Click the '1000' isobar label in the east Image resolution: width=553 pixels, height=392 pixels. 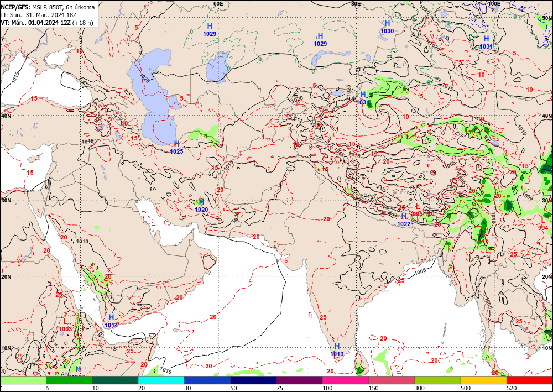tap(527, 196)
